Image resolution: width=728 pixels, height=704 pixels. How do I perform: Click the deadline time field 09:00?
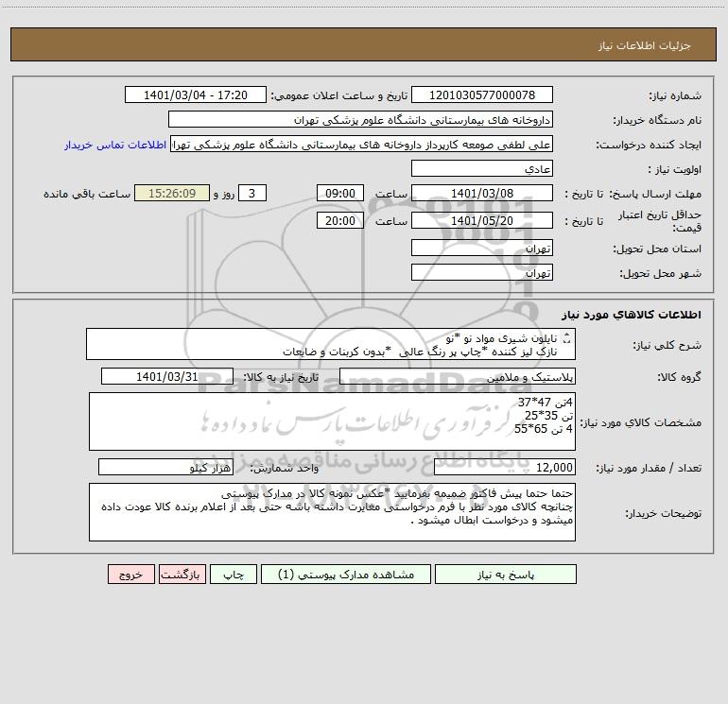[339, 193]
